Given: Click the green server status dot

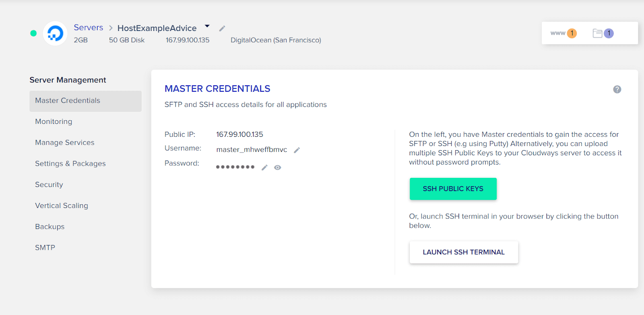Looking at the screenshot, I should [33, 33].
